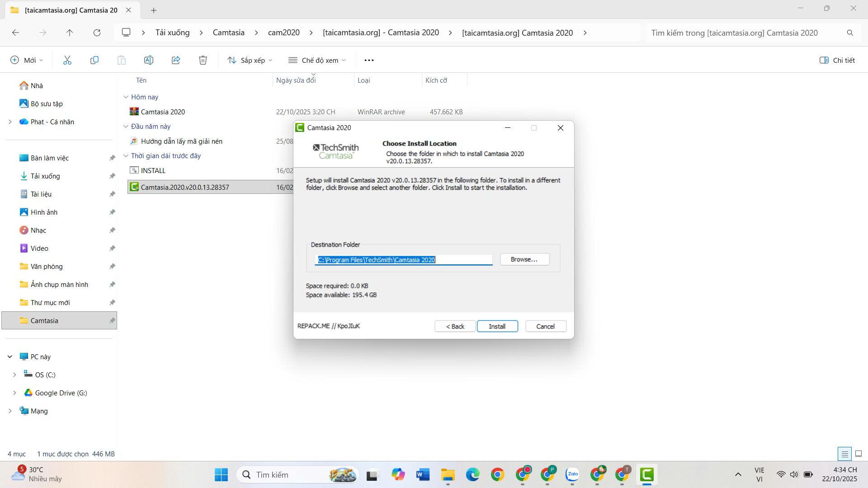
Task: Click the Copy icon in toolbar
Action: pyautogui.click(x=94, y=60)
